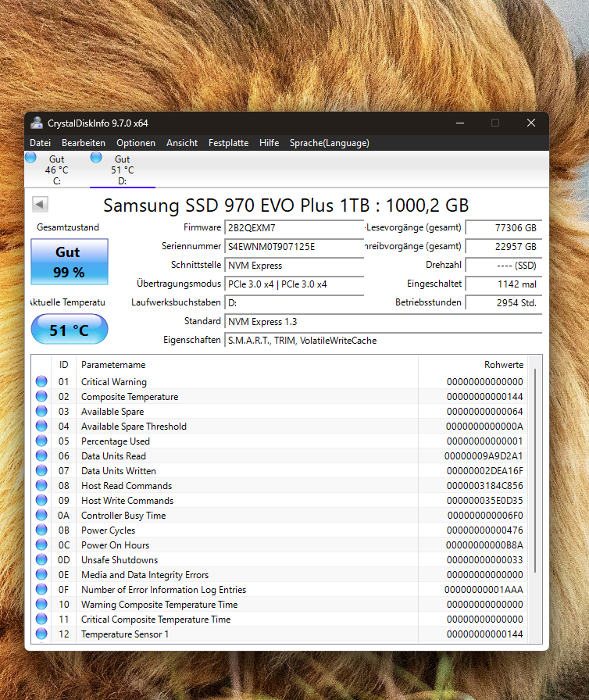The image size is (589, 700).
Task: Click status orb for Unsafe Shutdowns row
Action: click(41, 559)
